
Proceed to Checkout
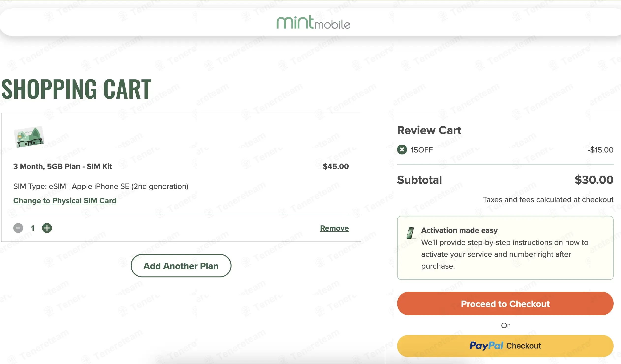505,304
